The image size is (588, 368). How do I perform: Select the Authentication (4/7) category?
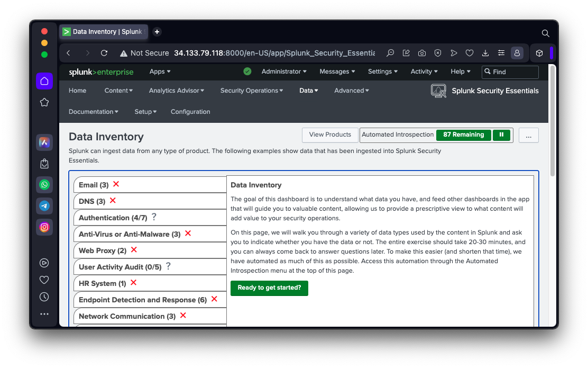[150, 218]
